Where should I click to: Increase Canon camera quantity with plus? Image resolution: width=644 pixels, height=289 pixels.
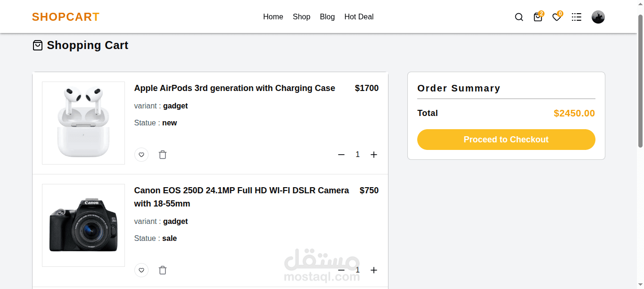point(374,270)
